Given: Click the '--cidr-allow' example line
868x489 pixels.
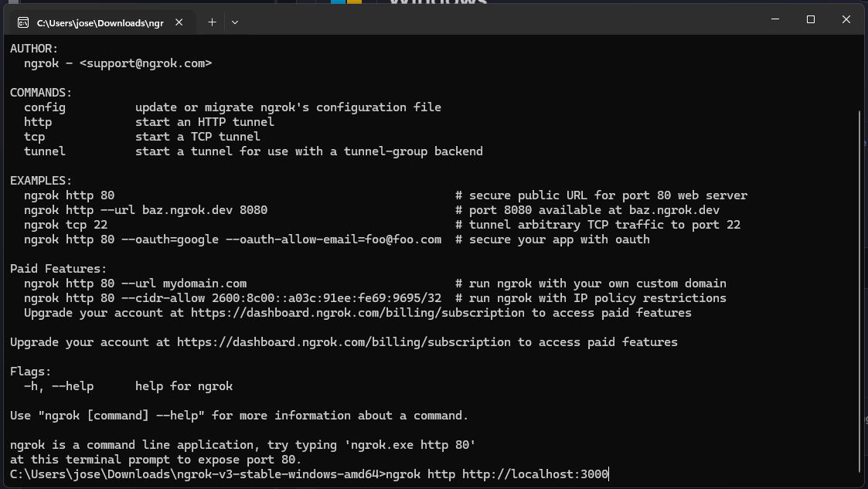Looking at the screenshot, I should pyautogui.click(x=233, y=298).
